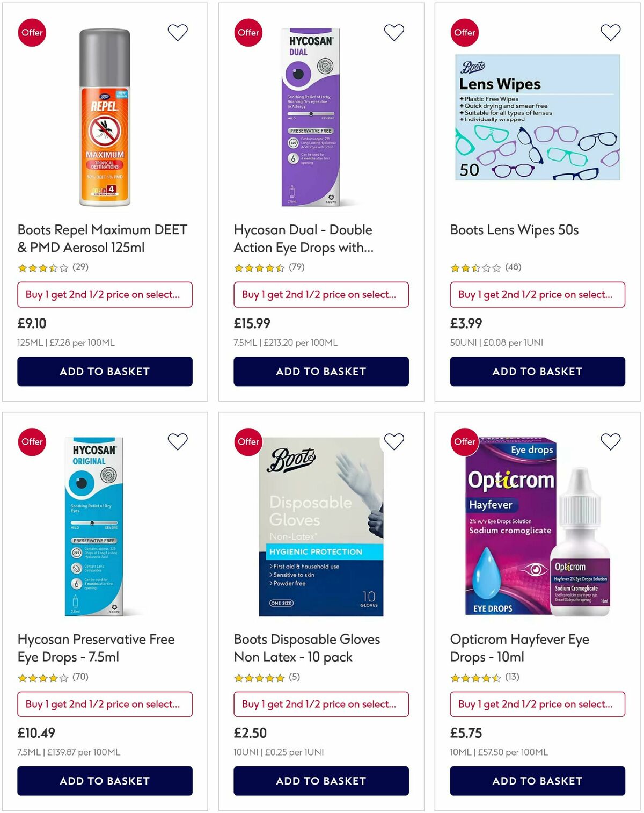Click the Offer badge on Boots Lens Wipes
644x813 pixels.
[465, 32]
